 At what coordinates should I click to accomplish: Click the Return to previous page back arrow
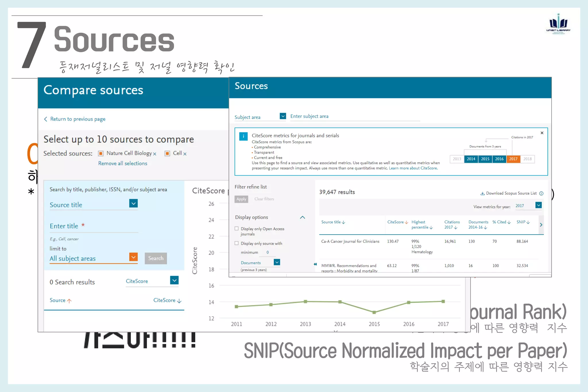click(45, 119)
